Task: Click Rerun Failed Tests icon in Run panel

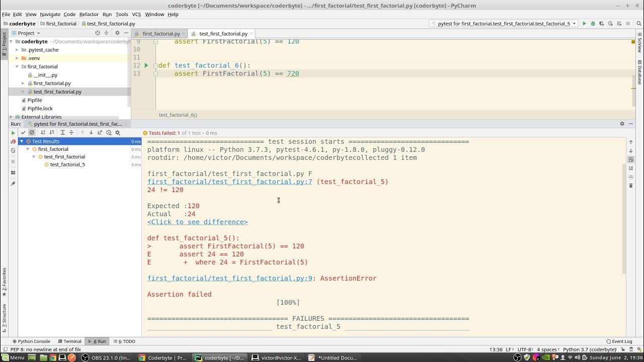Action: (x=14, y=142)
